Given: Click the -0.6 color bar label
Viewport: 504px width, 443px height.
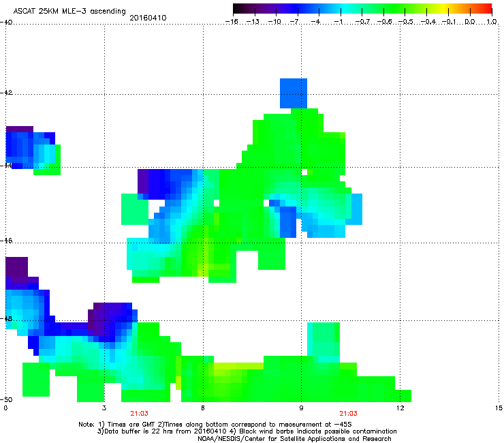Looking at the screenshot, I should click(384, 22).
